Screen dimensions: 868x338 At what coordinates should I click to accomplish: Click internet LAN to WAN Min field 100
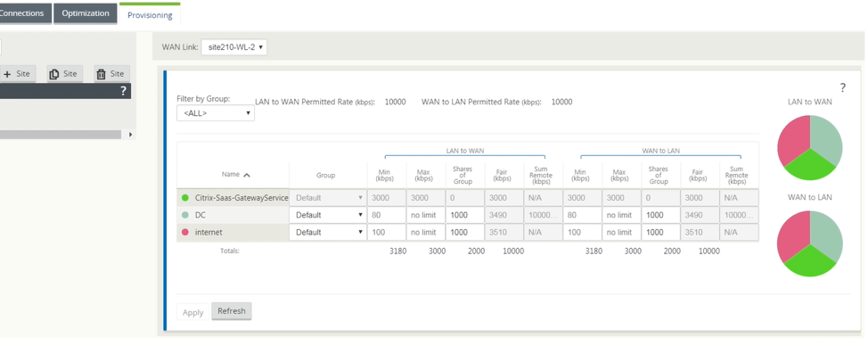[387, 232]
